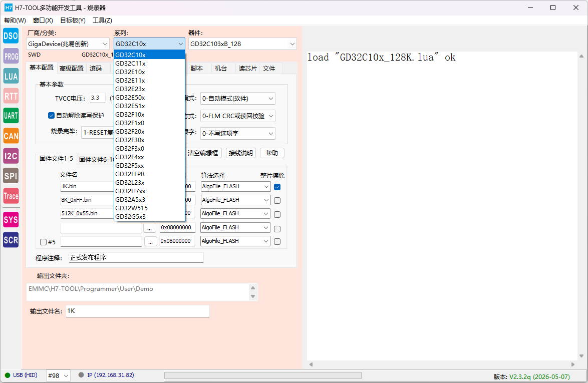
Task: Open the RTT viewer icon
Action: (11, 96)
